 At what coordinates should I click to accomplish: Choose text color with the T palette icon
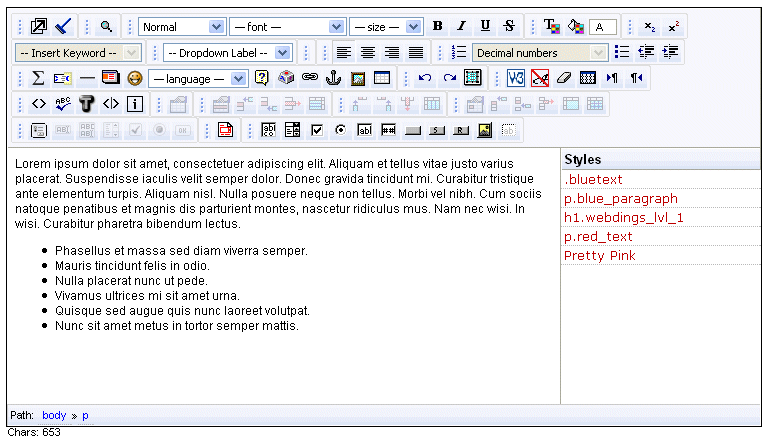552,26
